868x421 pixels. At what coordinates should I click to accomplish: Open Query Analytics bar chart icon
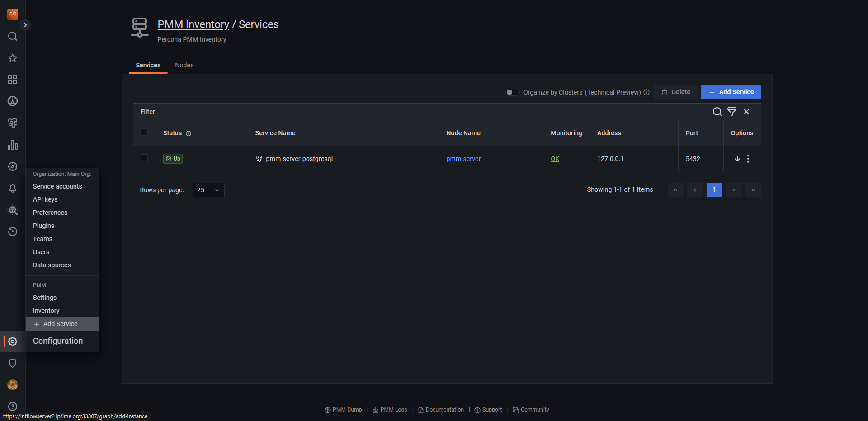(13, 145)
